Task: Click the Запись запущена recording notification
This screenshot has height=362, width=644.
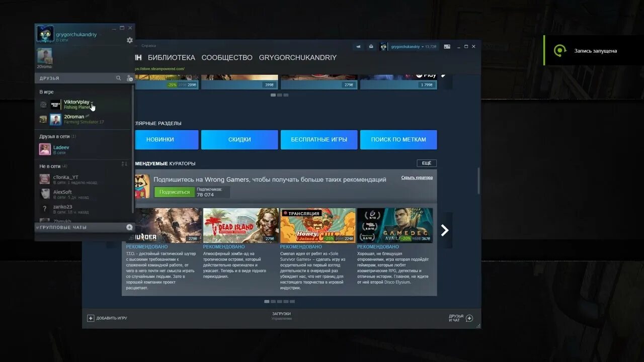Action: (x=594, y=50)
